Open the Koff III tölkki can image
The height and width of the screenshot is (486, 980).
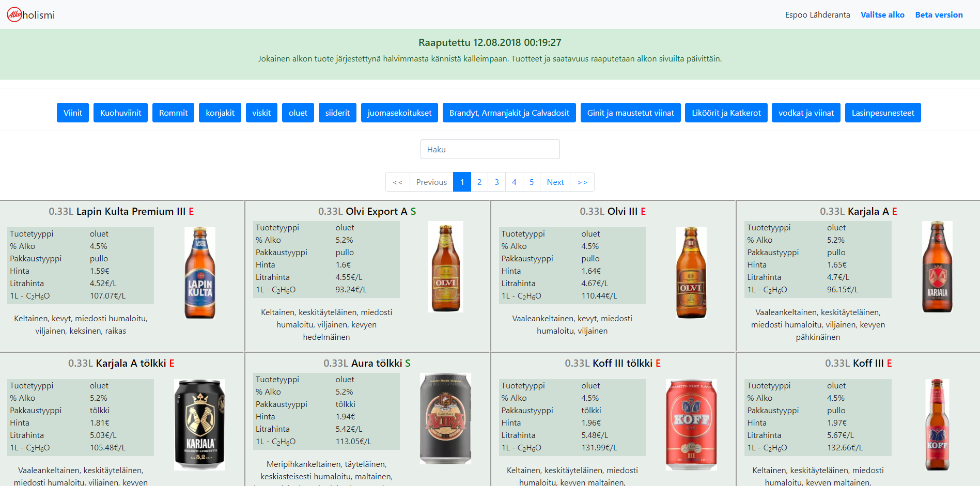point(691,425)
